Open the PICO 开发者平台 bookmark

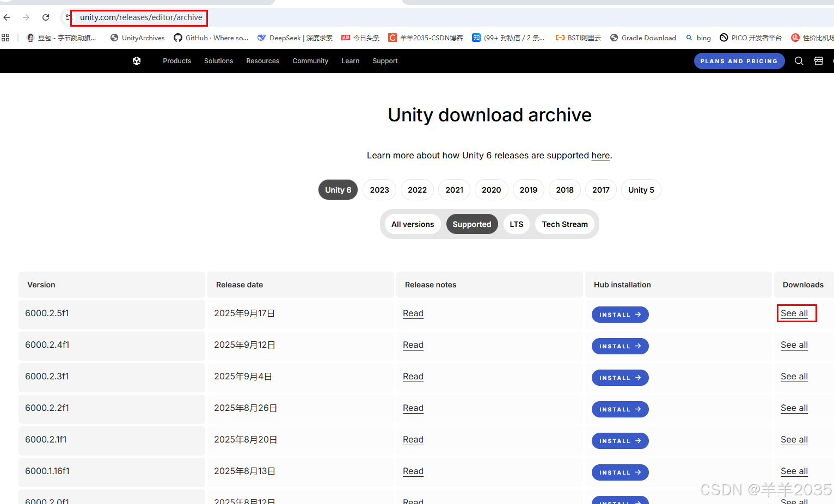751,38
